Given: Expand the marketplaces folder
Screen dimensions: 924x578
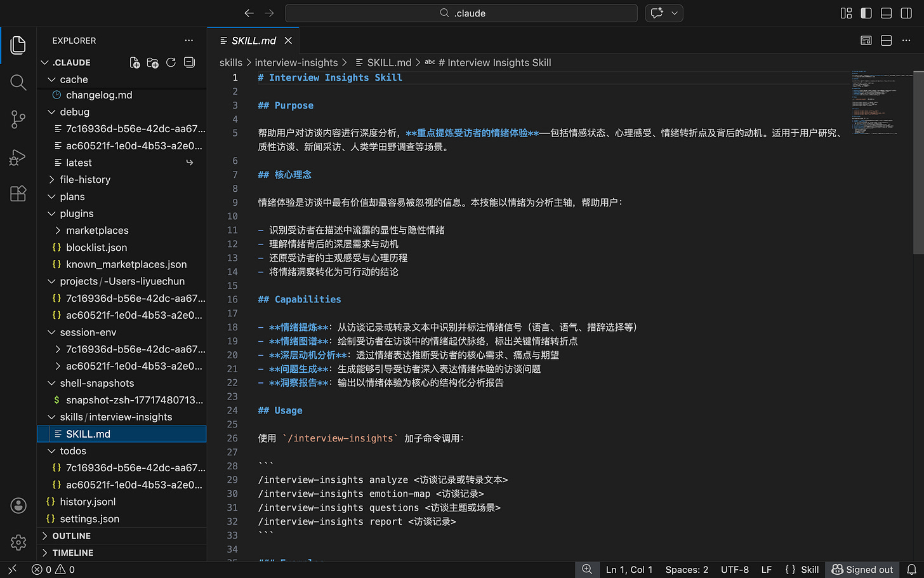Looking at the screenshot, I should [x=58, y=231].
